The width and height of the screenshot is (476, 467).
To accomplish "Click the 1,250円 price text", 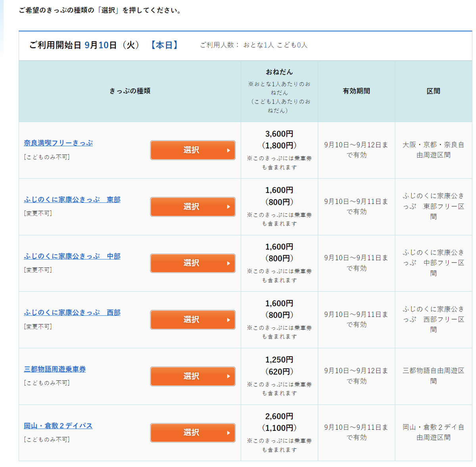I will click(279, 360).
